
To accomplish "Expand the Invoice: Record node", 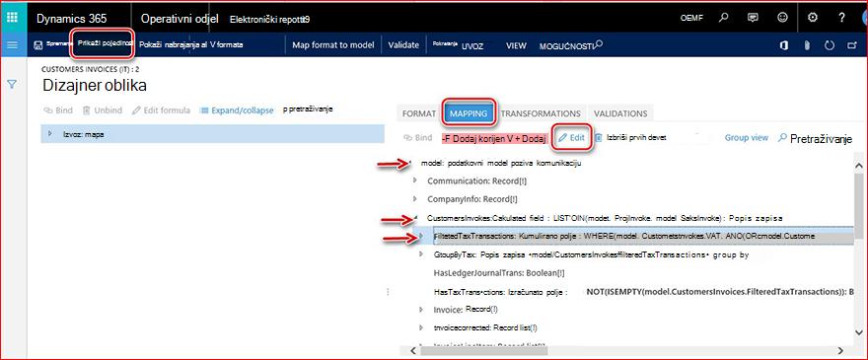I will click(421, 310).
